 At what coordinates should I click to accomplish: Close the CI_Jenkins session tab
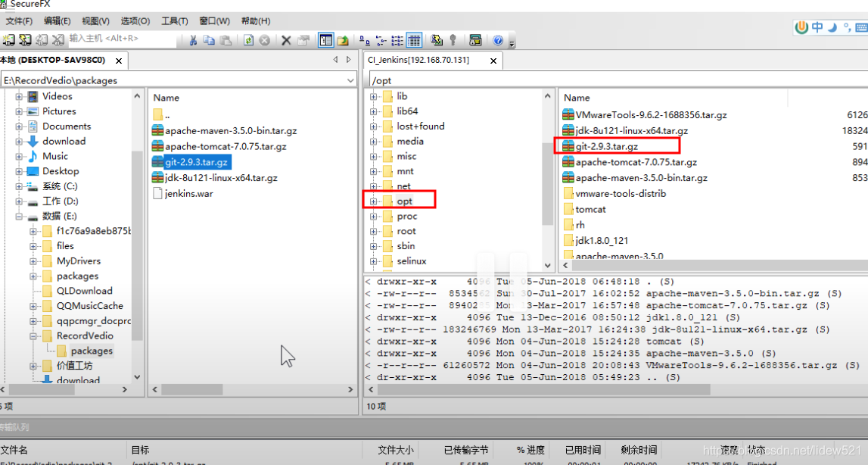[x=493, y=61]
